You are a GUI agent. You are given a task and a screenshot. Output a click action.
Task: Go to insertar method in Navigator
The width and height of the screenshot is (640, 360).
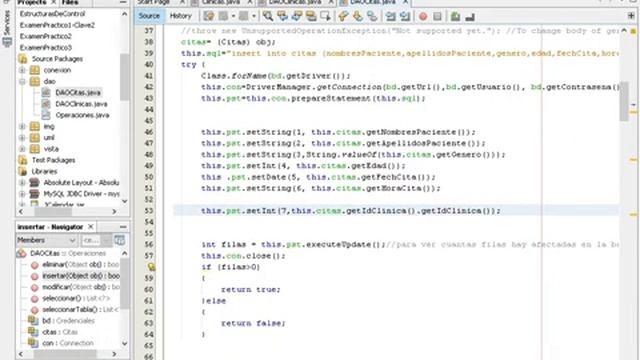coord(81,276)
